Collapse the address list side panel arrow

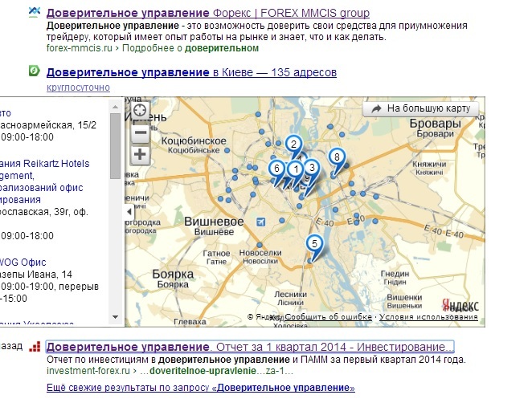coord(129,212)
